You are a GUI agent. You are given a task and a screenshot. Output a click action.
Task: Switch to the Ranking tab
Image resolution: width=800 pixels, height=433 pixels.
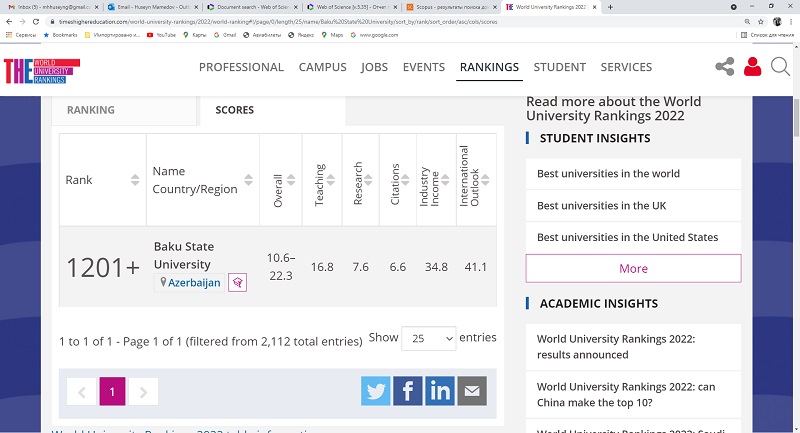coord(91,110)
